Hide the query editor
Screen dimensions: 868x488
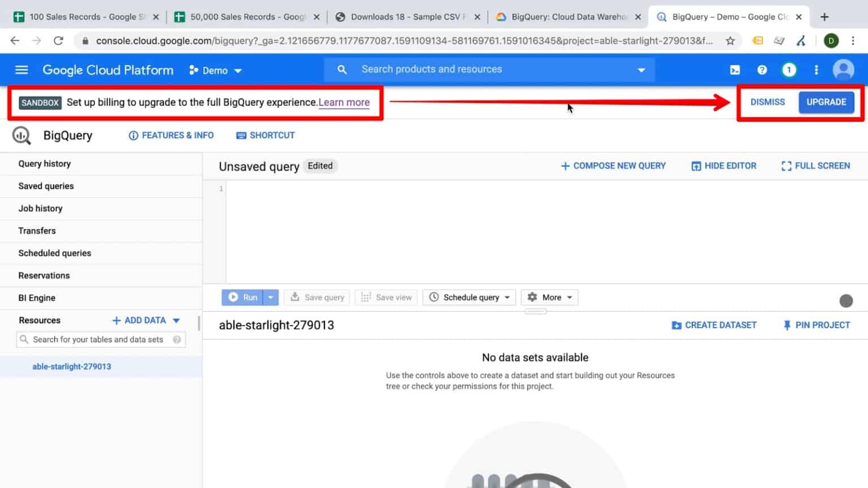click(x=724, y=165)
